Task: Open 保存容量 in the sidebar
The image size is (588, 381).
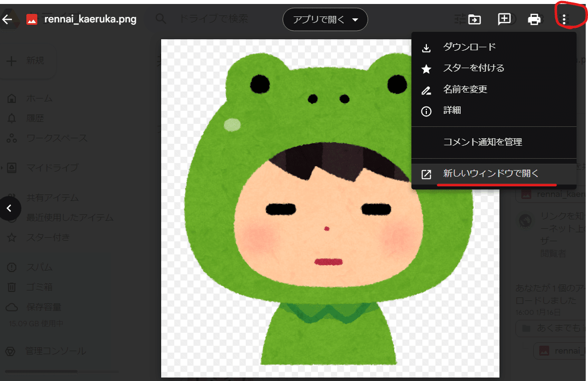Action: [43, 307]
